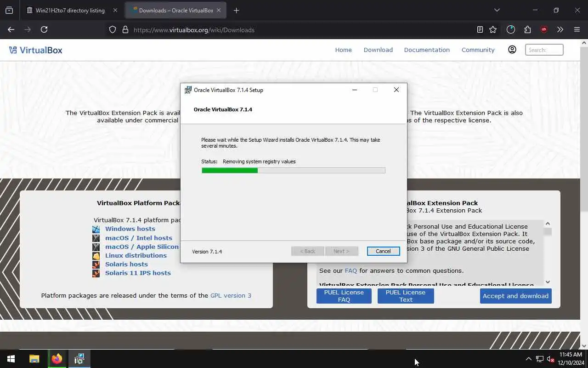Open Windows Start menu
This screenshot has width=588, height=368.
tap(11, 359)
